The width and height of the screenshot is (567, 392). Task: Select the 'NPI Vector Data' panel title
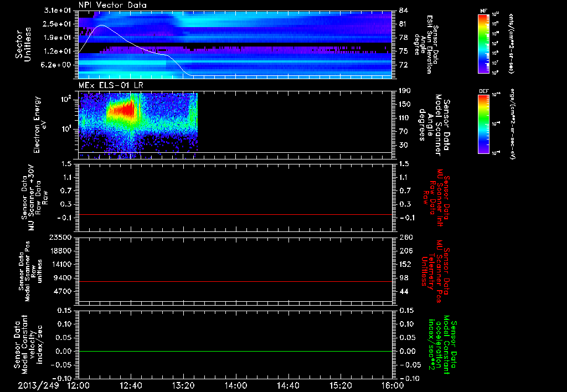click(x=112, y=5)
